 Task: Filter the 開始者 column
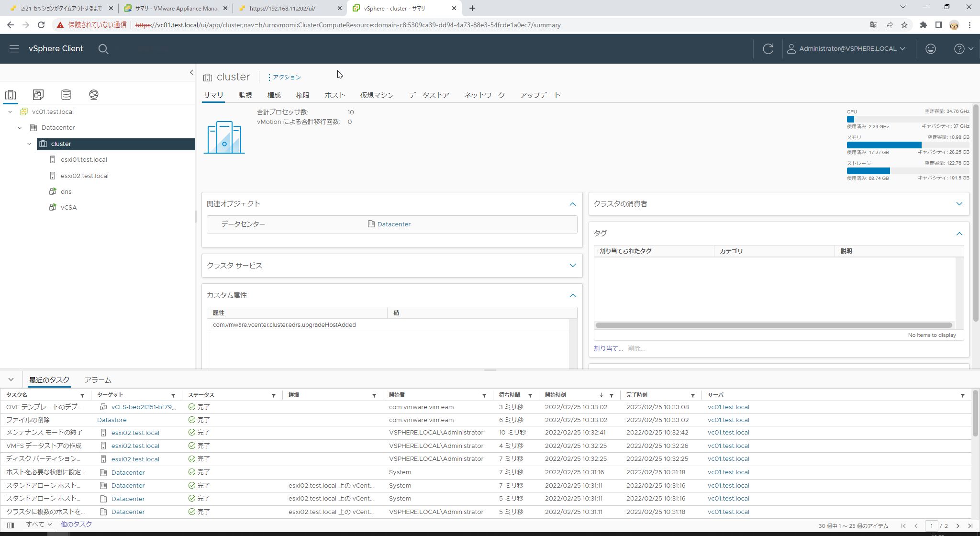pos(484,396)
